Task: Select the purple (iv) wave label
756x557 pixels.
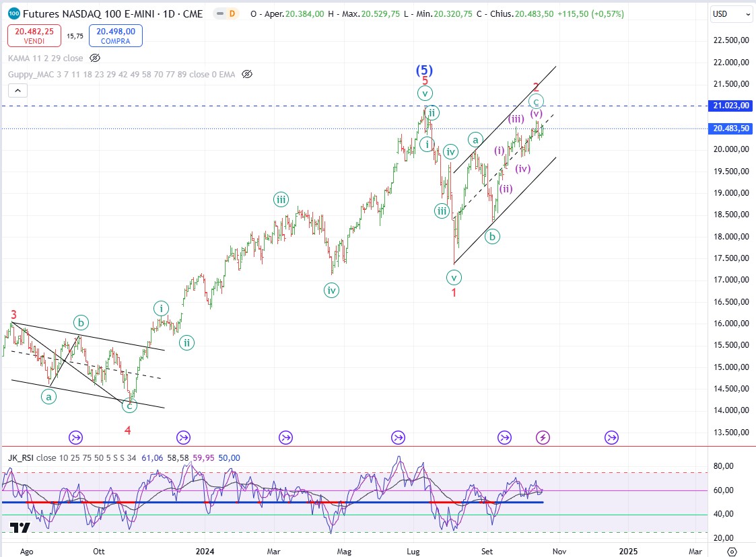Action: coord(522,168)
